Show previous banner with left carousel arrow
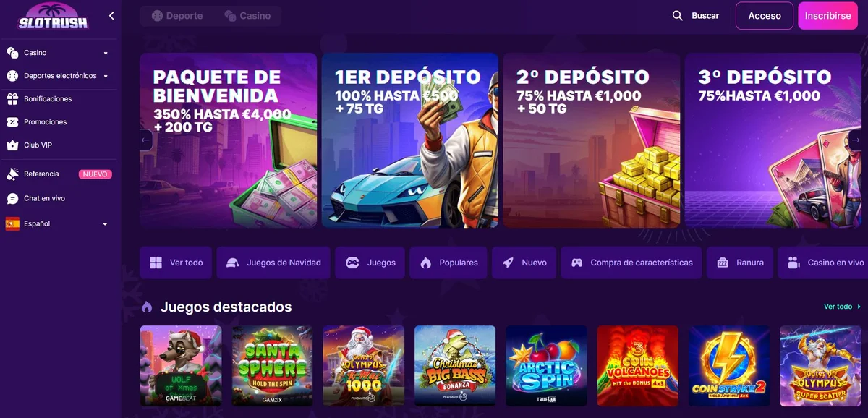Image resolution: width=868 pixels, height=418 pixels. pyautogui.click(x=145, y=140)
